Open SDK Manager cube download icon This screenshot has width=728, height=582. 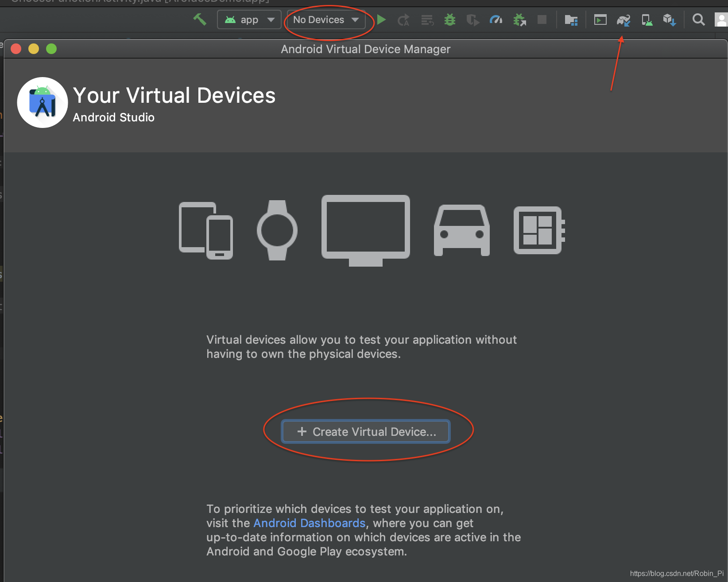pyautogui.click(x=670, y=20)
